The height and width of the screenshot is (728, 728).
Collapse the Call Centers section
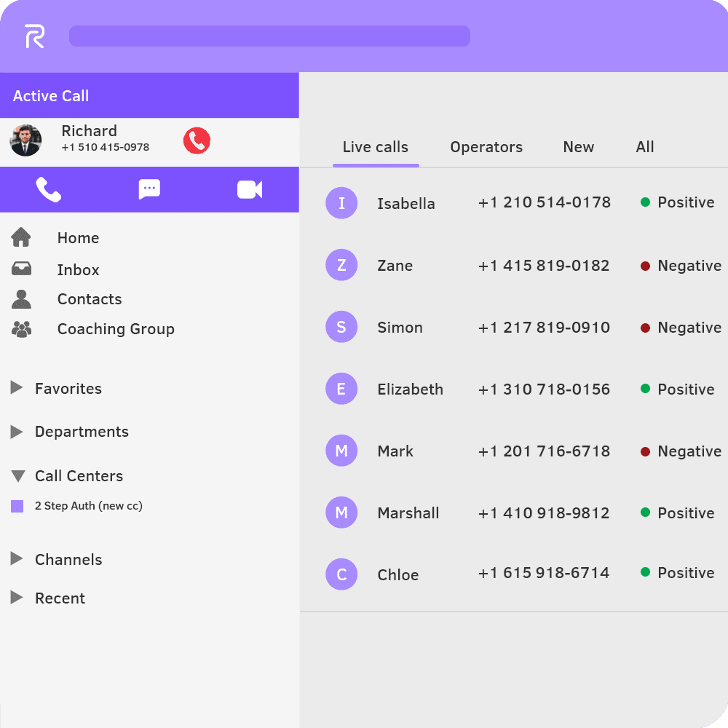point(16,475)
